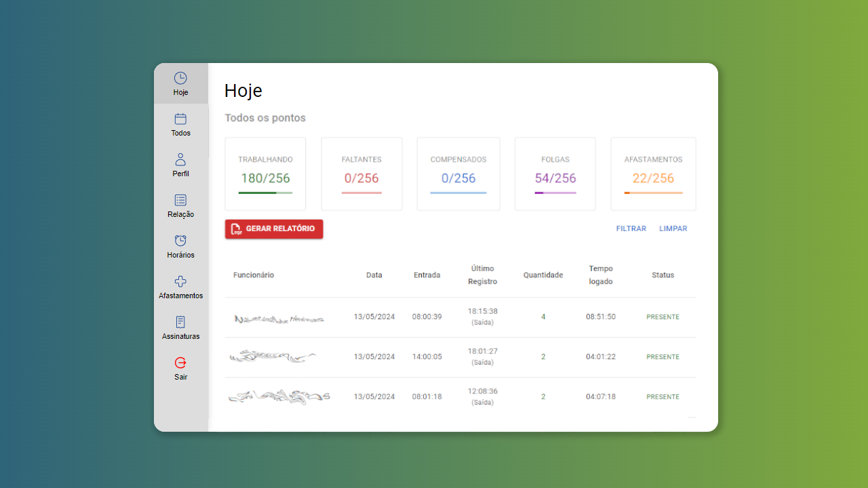Click the GERAR RELATÓRIO button
This screenshot has width=868, height=488.
coord(274,229)
